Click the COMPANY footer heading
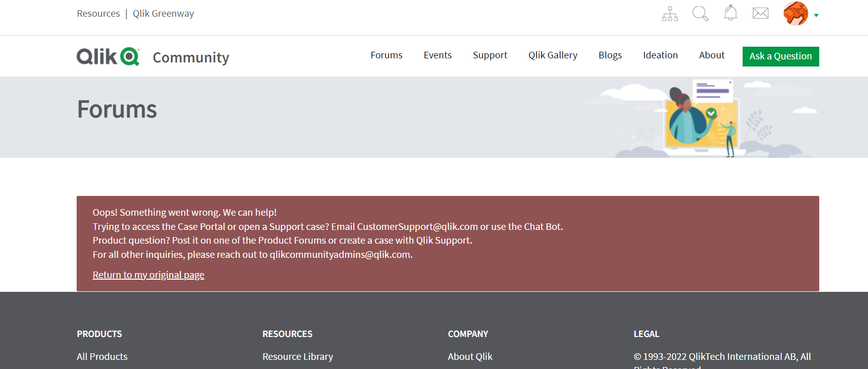Viewport: 868px width, 369px height. pyautogui.click(x=468, y=334)
